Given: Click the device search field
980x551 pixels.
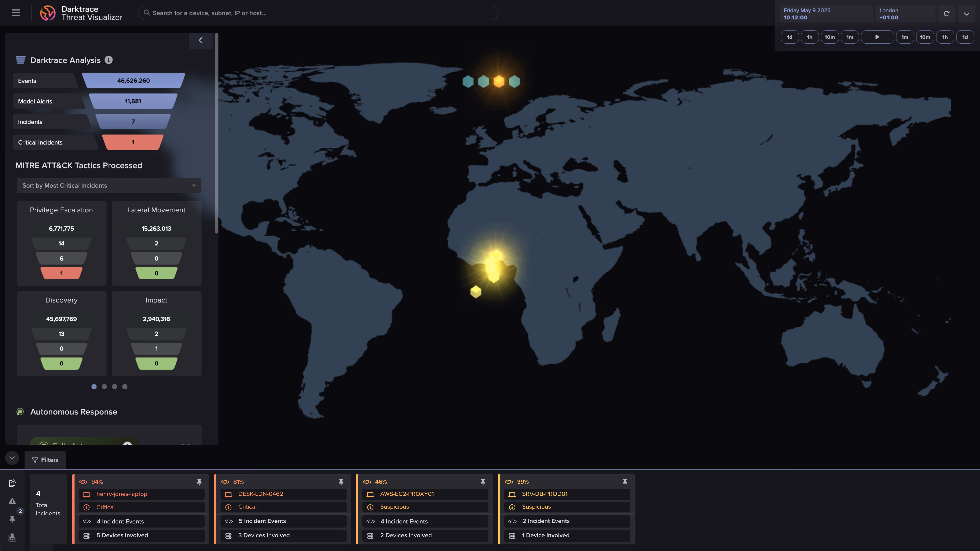Looking at the screenshot, I should [x=318, y=13].
